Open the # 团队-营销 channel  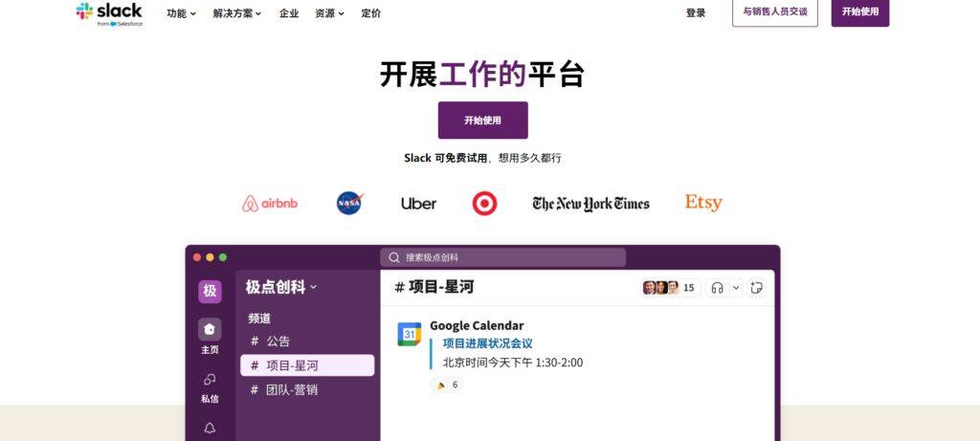click(x=283, y=389)
